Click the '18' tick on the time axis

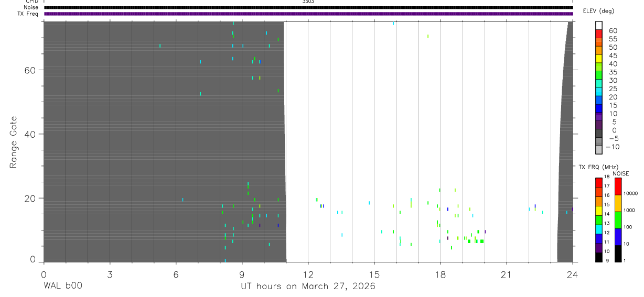click(x=441, y=274)
